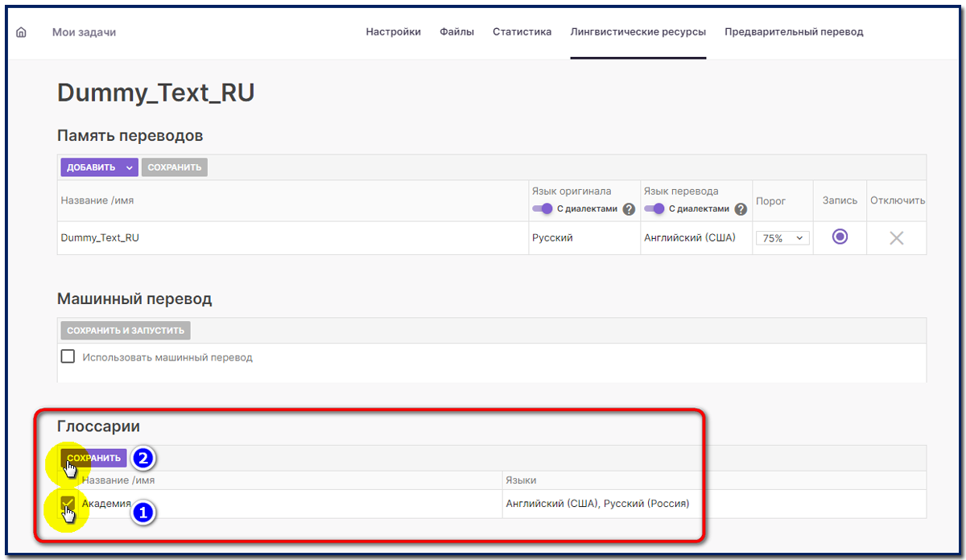Click the Мои задачи link
The width and height of the screenshot is (966, 560).
click(x=84, y=32)
